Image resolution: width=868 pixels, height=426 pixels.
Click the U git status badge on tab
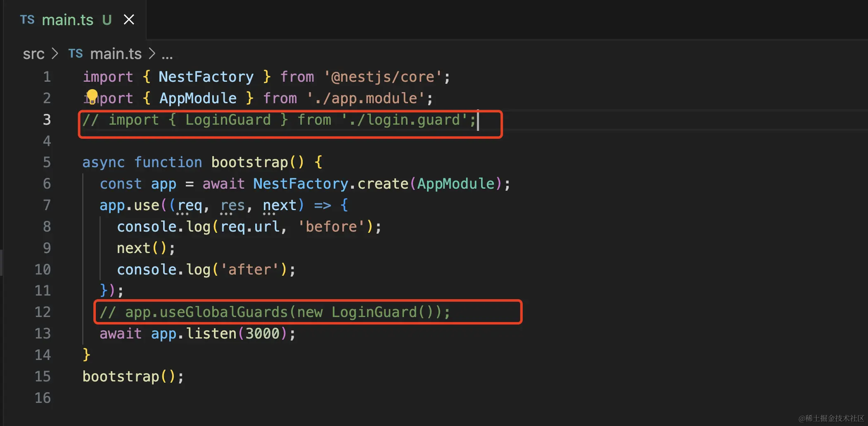point(107,20)
